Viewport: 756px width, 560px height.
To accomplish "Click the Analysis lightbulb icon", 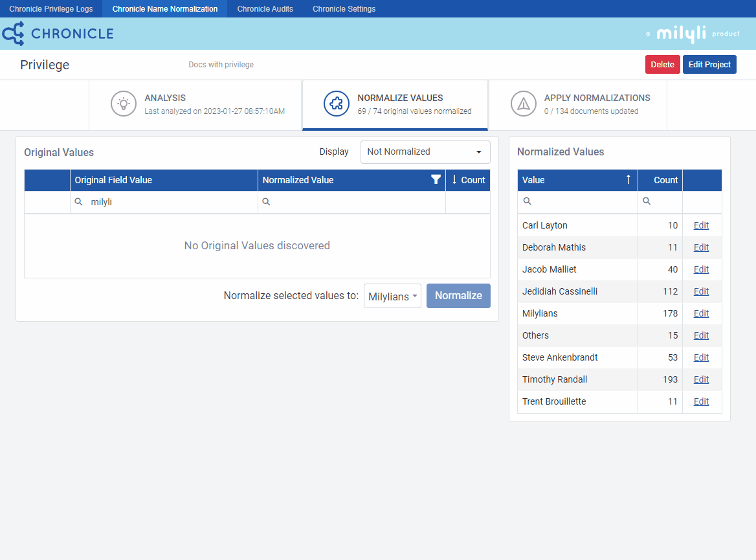I will click(x=124, y=104).
